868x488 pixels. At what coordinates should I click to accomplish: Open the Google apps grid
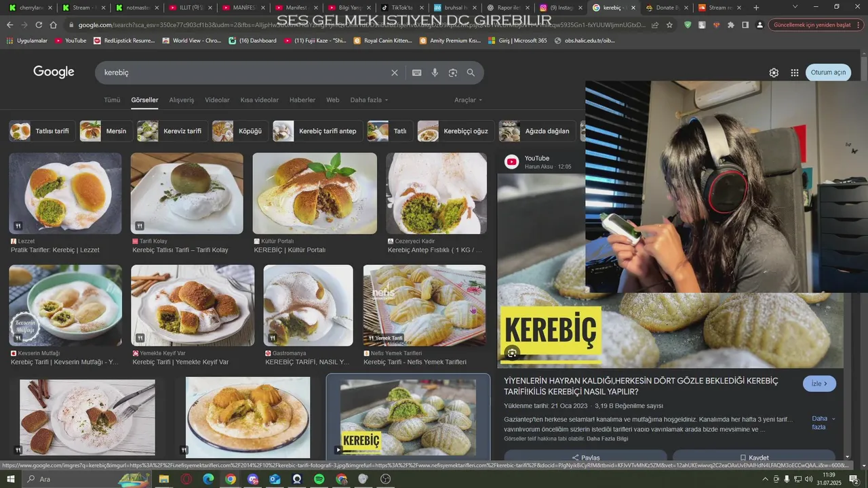(x=795, y=73)
